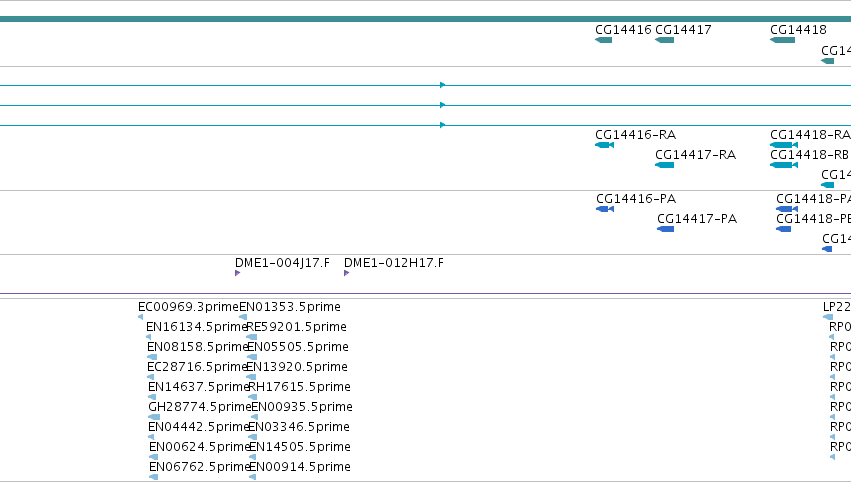Click the CG14418 gene label
This screenshot has height=482, width=851.
[798, 30]
